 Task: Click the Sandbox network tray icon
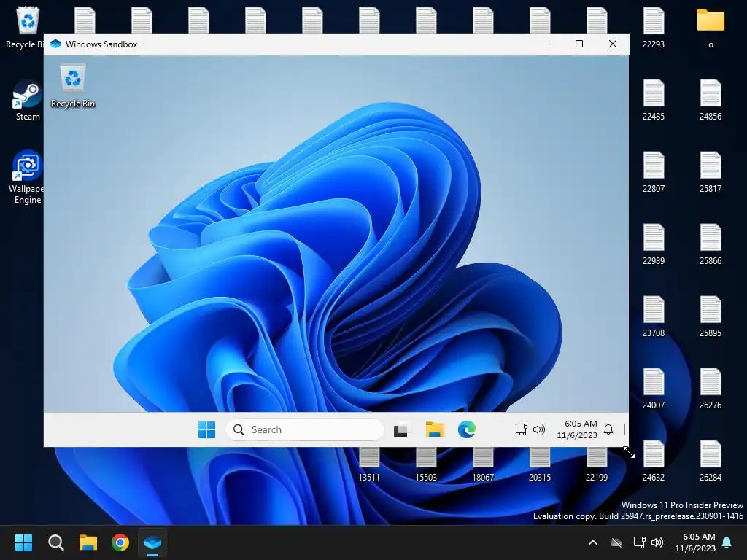[x=521, y=429]
